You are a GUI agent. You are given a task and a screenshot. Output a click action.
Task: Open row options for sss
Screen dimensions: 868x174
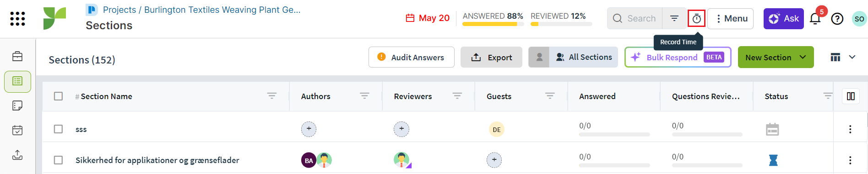850,129
